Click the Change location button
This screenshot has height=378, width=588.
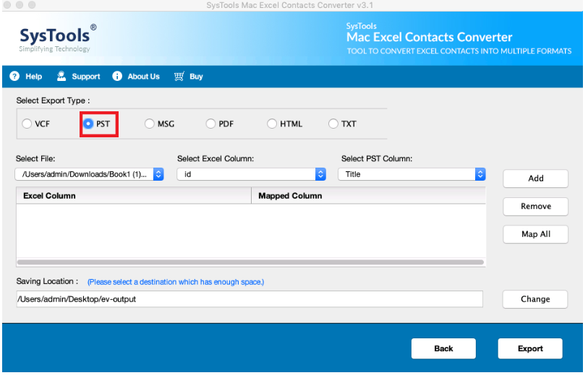[535, 299]
